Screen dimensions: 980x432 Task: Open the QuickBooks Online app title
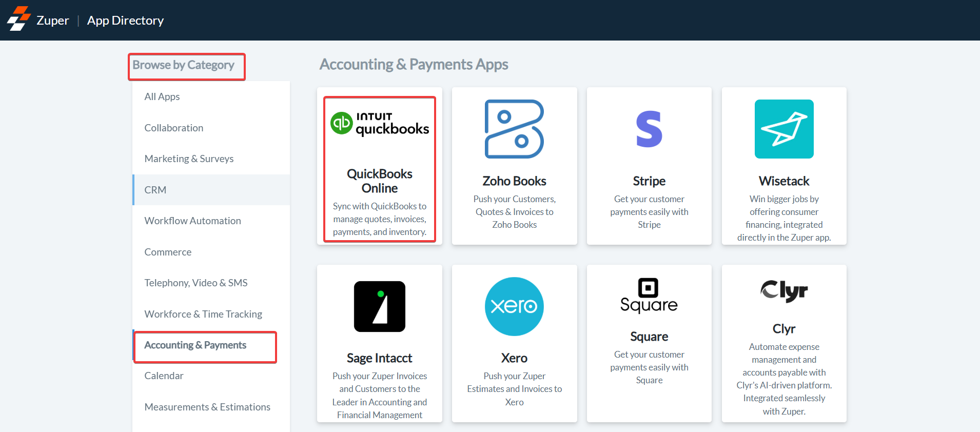380,181
